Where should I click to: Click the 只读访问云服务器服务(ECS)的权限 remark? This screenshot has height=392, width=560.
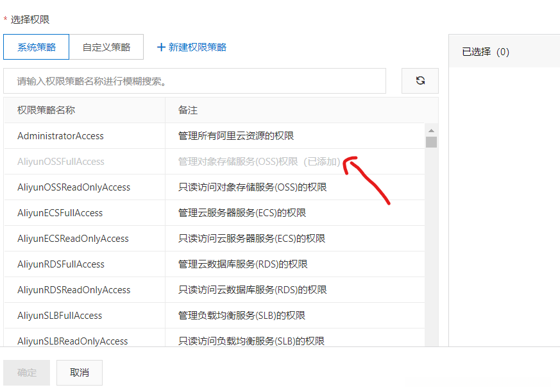point(251,239)
